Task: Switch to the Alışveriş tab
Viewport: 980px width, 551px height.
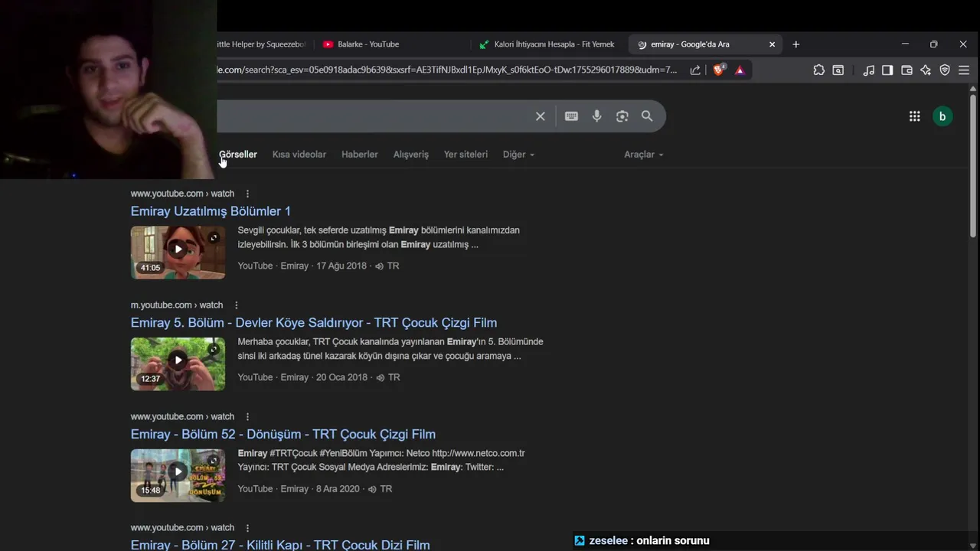Action: click(x=411, y=155)
